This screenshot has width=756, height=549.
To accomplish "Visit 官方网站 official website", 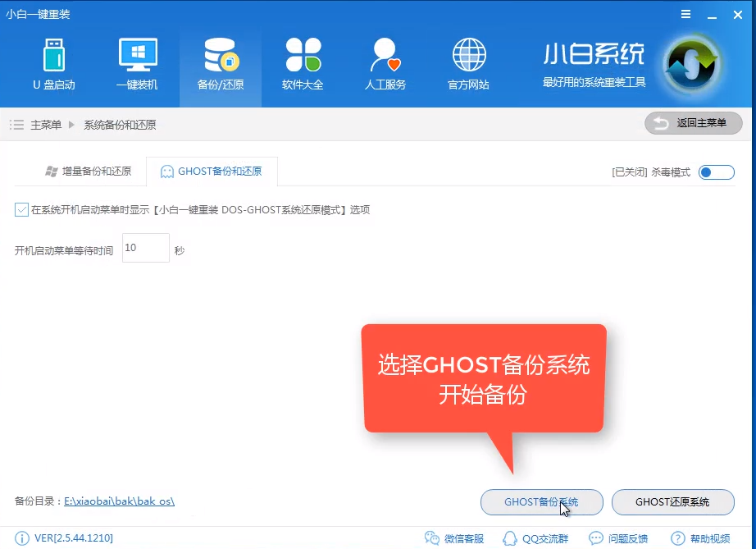I will pyautogui.click(x=468, y=62).
